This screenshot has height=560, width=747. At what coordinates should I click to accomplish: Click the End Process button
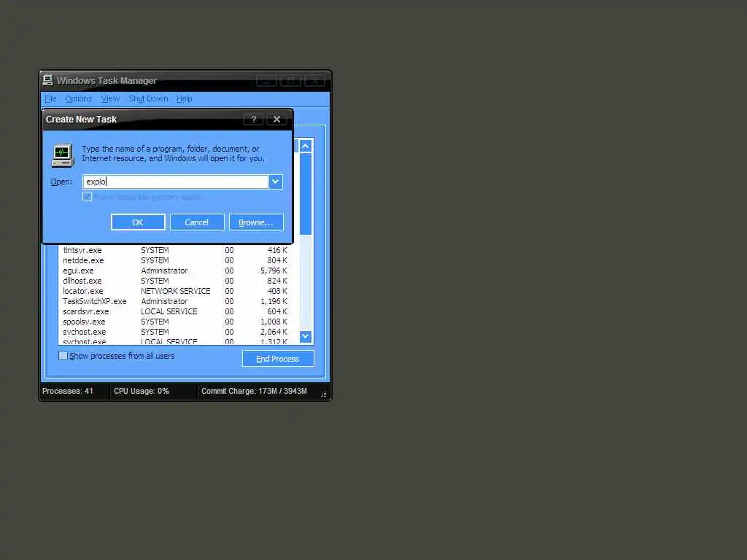tap(278, 359)
